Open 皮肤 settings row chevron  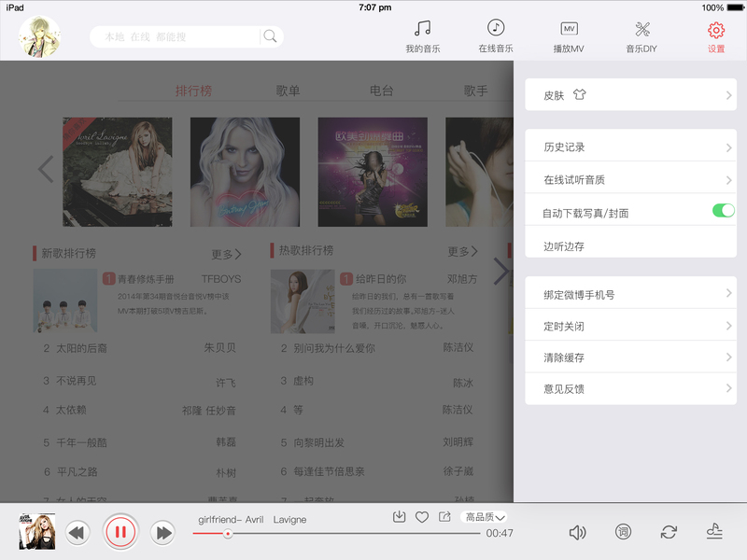pos(728,95)
